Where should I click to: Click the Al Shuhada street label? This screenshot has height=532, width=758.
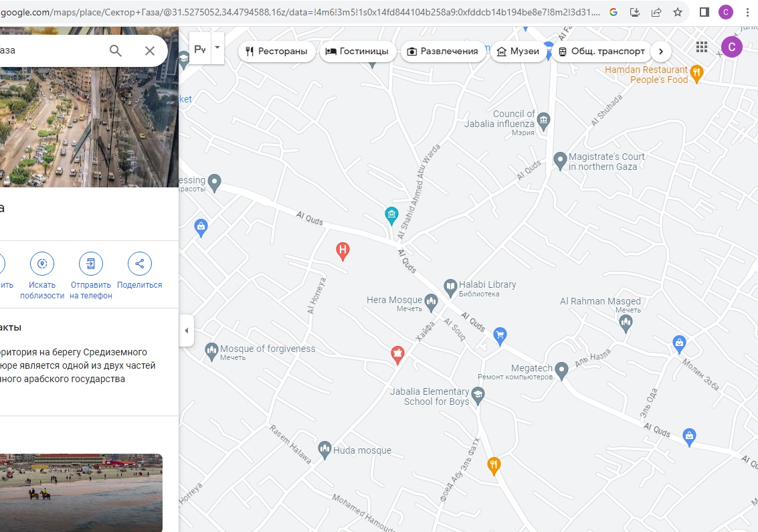coord(607,110)
